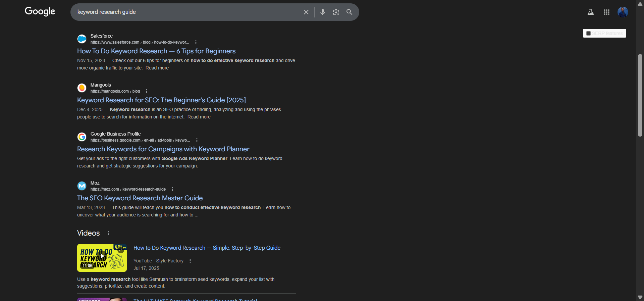Click the Moz site name
Image resolution: width=644 pixels, height=301 pixels.
pyautogui.click(x=95, y=183)
